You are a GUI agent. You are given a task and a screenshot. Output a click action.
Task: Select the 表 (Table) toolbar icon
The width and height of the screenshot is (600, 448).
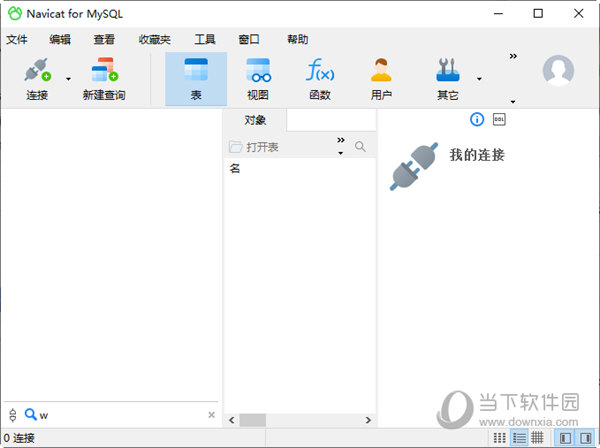[196, 77]
